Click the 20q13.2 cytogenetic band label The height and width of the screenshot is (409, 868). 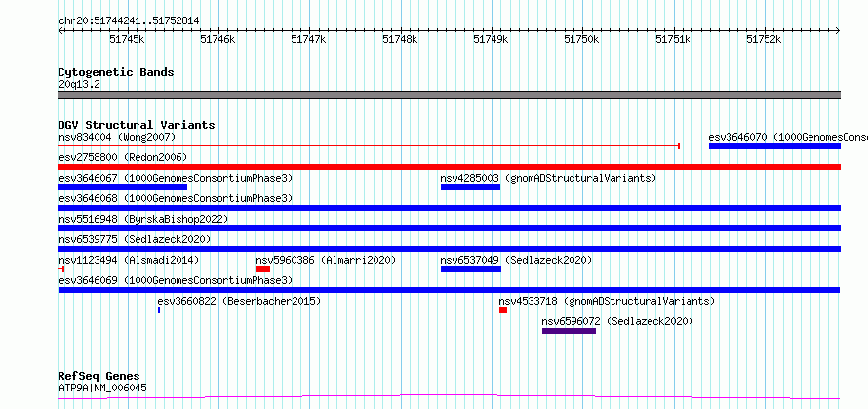pyautogui.click(x=79, y=85)
